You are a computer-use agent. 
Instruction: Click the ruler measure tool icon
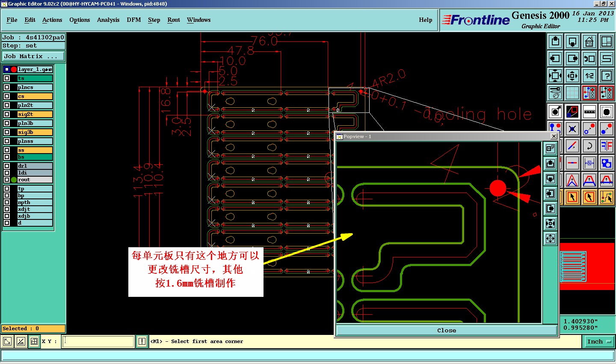[589, 112]
